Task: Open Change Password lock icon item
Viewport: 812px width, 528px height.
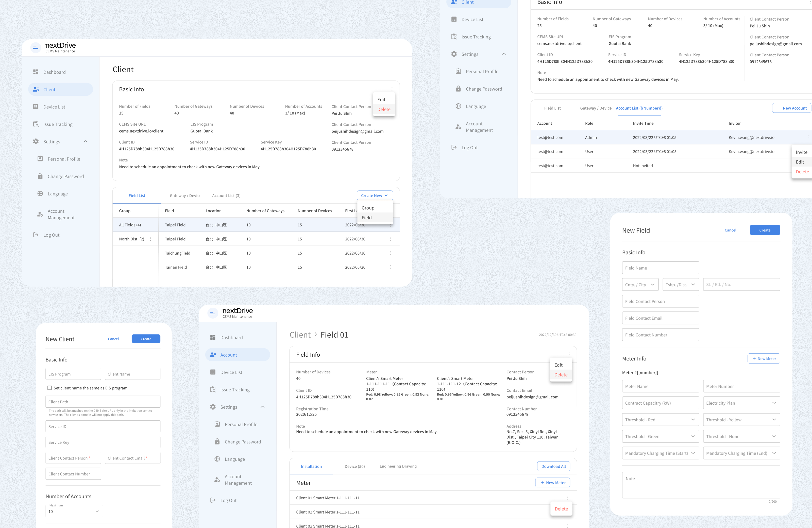Action: 40,176
